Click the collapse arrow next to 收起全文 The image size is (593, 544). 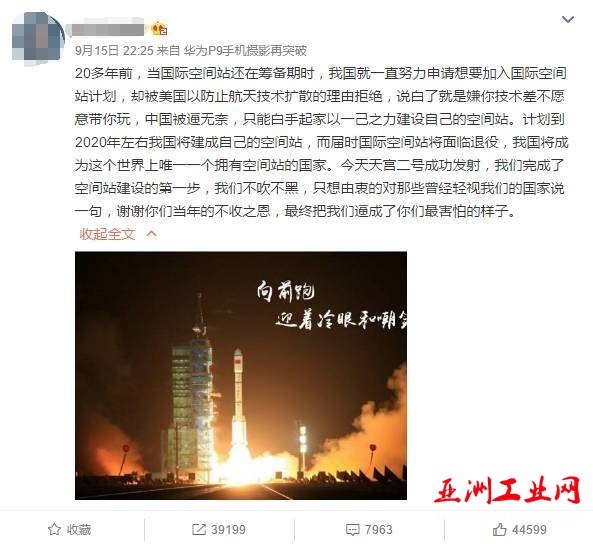[x=151, y=234]
